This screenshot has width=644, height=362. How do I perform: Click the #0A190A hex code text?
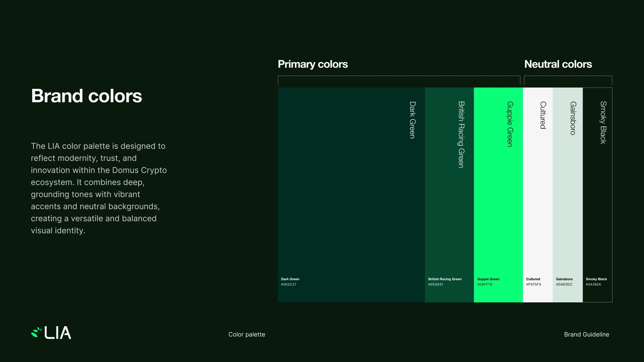click(x=593, y=285)
